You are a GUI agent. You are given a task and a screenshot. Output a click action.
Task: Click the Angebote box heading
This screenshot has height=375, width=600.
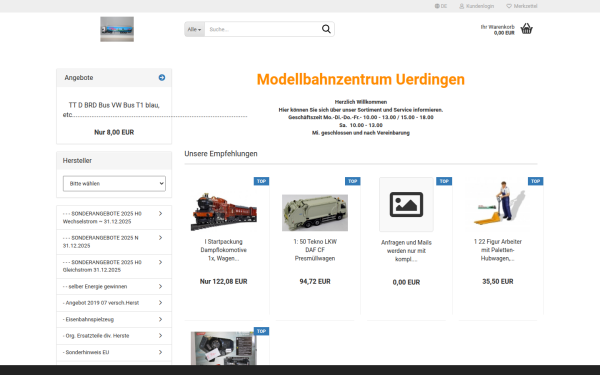[79, 78]
